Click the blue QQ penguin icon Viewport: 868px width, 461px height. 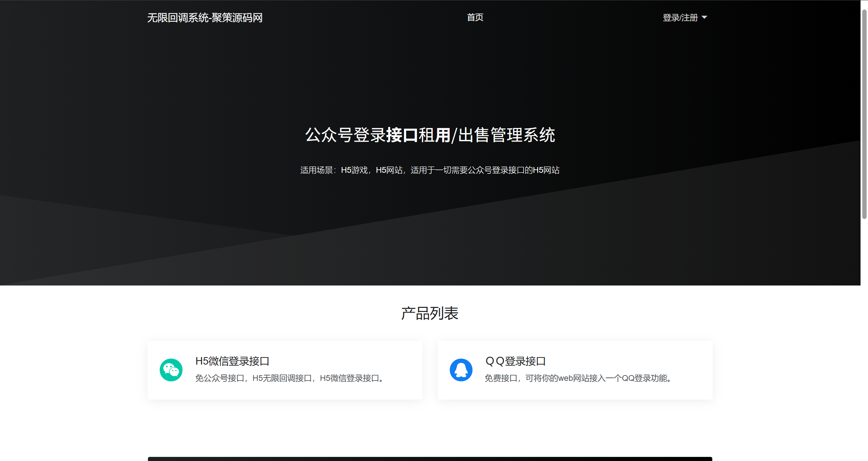coord(461,370)
